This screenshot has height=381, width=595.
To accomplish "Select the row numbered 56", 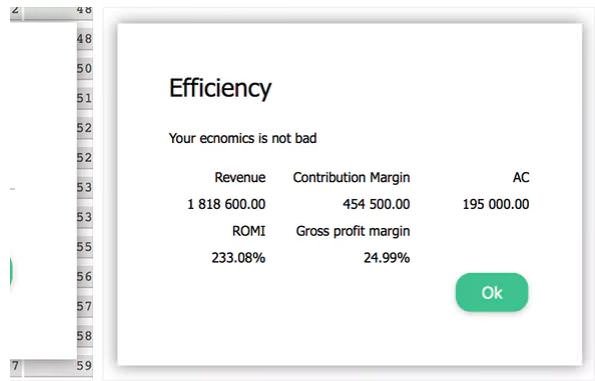I will [85, 277].
